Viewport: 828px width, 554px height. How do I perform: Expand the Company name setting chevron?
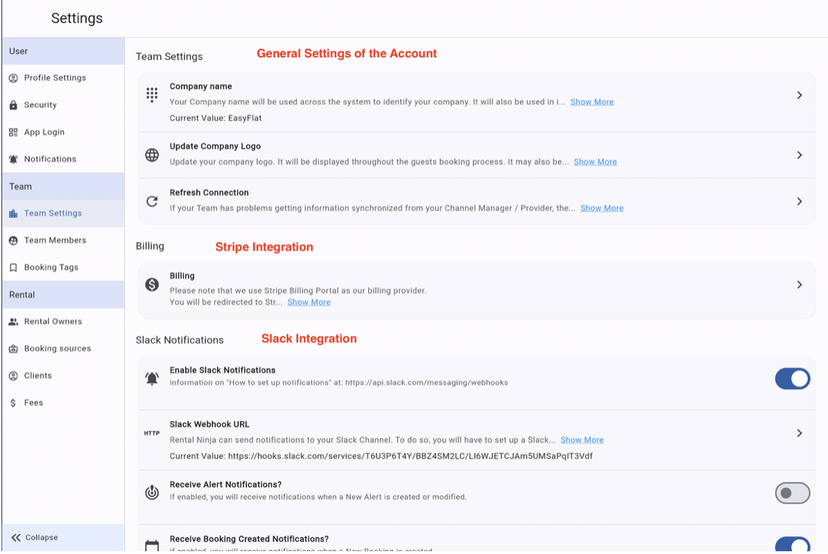click(x=799, y=95)
